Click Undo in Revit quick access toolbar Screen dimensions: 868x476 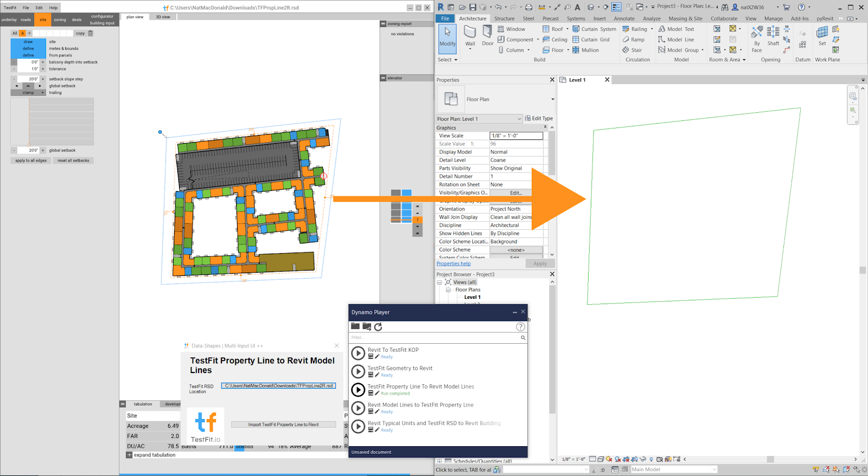498,7
